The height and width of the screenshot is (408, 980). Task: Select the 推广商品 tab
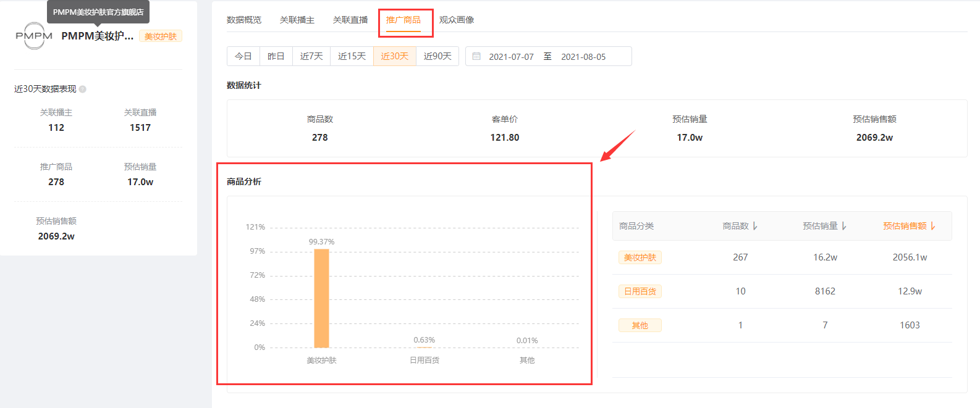(x=403, y=20)
